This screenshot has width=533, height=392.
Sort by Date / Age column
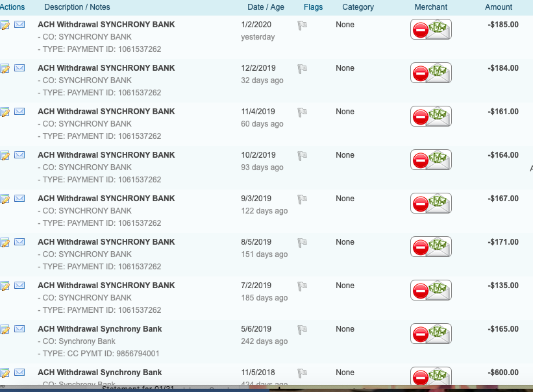click(266, 7)
